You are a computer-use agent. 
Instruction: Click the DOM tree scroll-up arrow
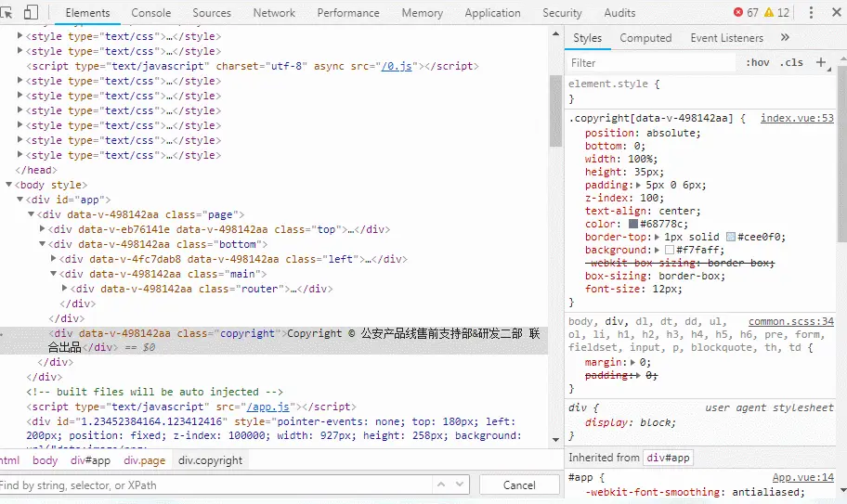555,34
